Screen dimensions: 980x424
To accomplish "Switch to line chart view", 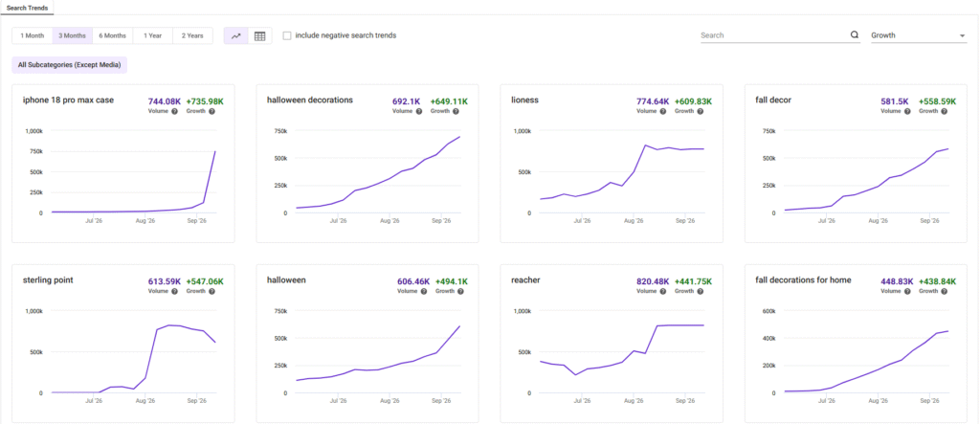I will 236,35.
